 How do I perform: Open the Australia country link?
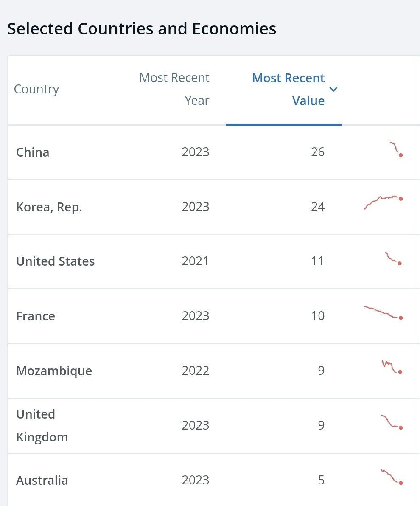click(42, 480)
